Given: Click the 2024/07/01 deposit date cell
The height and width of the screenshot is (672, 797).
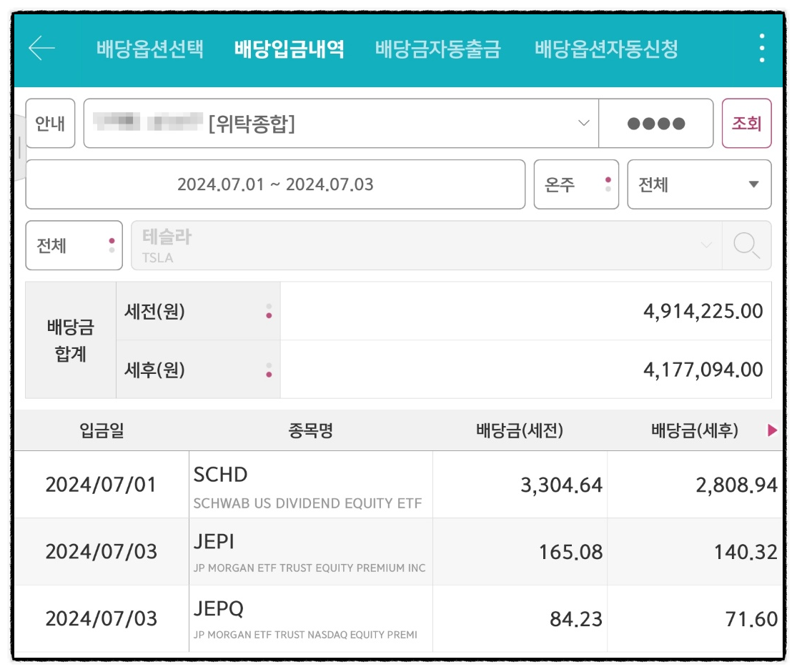Looking at the screenshot, I should tap(102, 485).
